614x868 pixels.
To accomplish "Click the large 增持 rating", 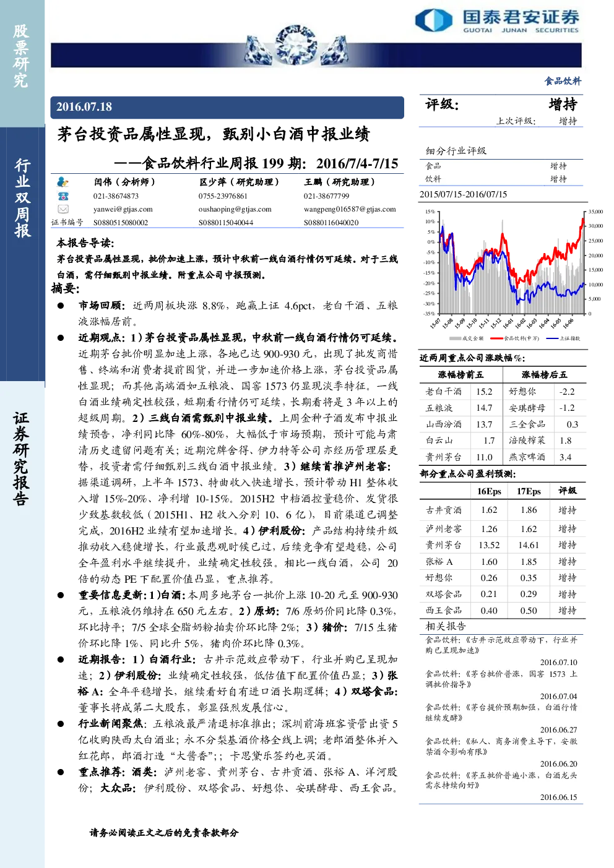I will (x=563, y=104).
